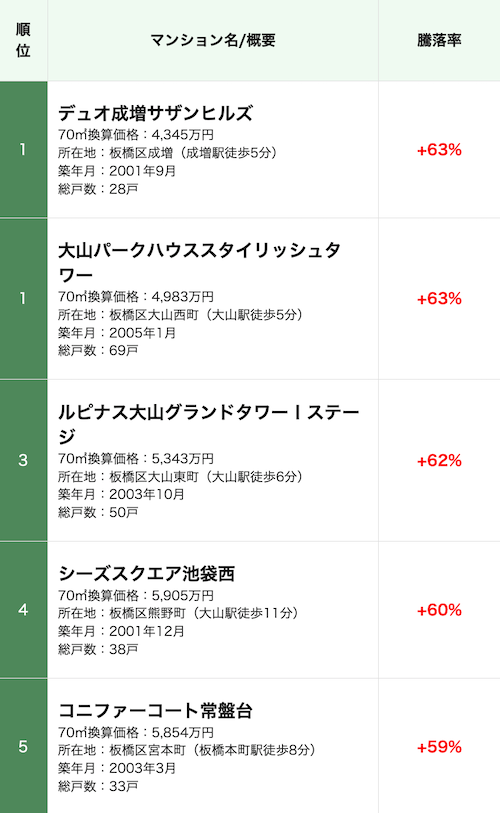Viewport: 500px width, 813px height.
Task: Open コニファーコート常盤台 mansion title
Action: click(x=155, y=710)
